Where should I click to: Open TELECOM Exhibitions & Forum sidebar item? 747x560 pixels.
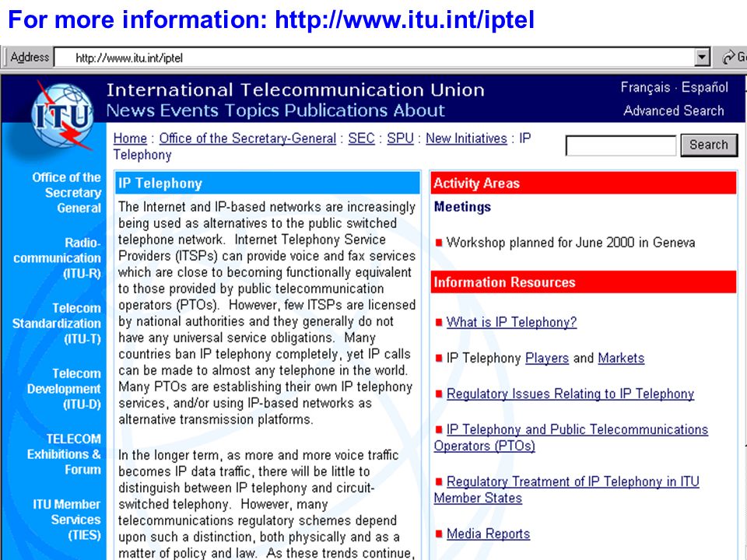[x=64, y=453]
